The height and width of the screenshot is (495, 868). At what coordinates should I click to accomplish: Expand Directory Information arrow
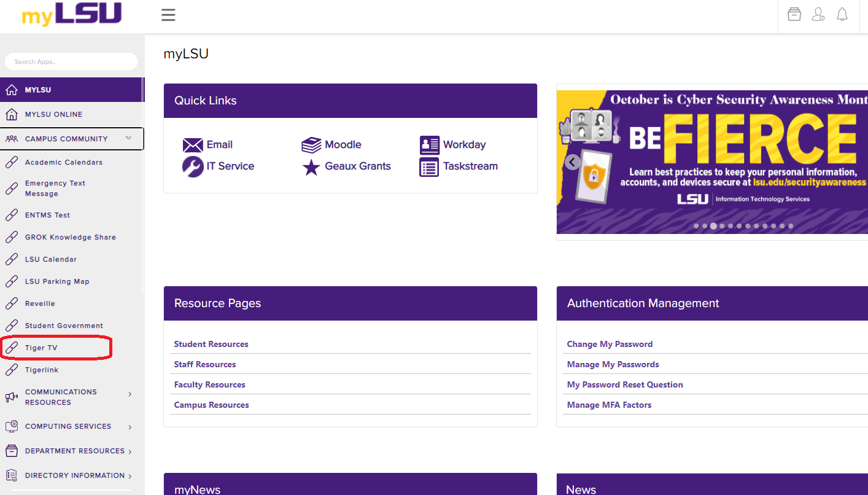click(x=130, y=476)
